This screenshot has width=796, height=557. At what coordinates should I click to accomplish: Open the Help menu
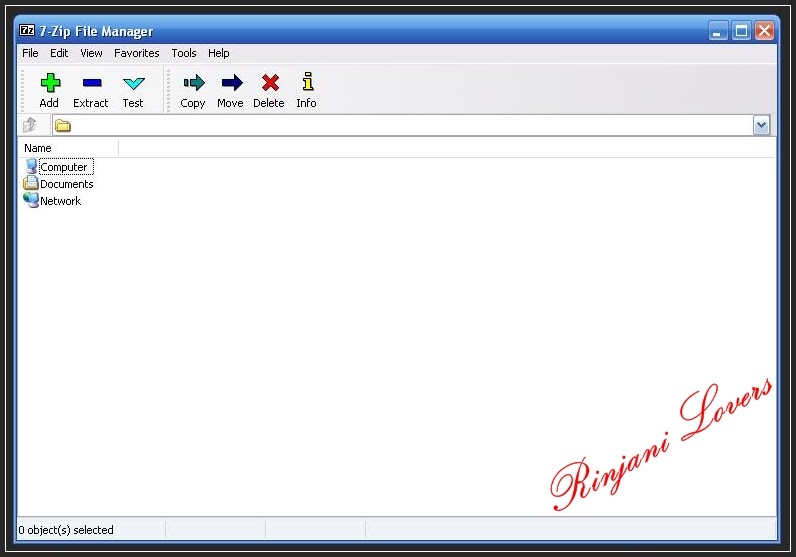click(x=219, y=53)
